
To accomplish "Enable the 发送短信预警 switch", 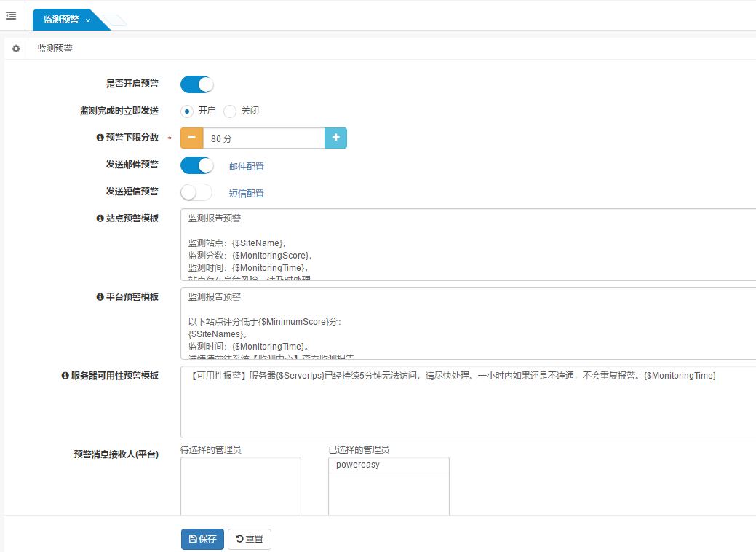I will pos(196,192).
